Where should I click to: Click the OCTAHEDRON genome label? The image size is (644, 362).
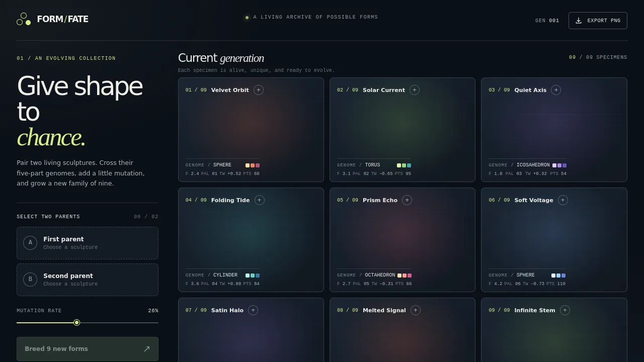pos(380,275)
